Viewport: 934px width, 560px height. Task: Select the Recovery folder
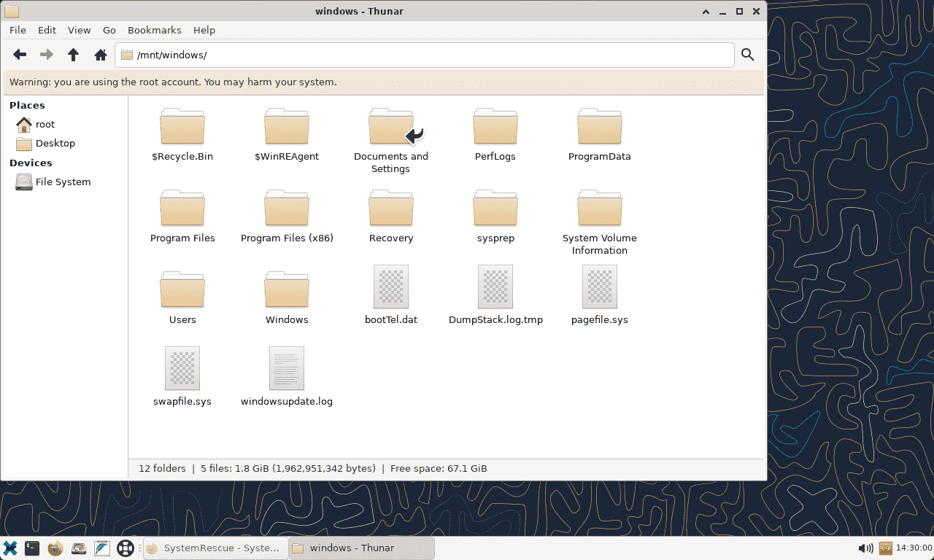point(391,217)
